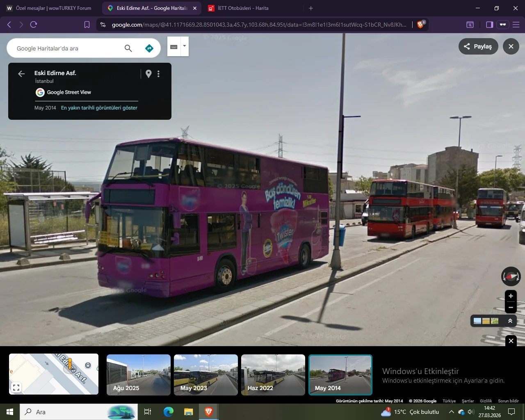Bookmark this page using the bookmark icon

click(x=87, y=25)
